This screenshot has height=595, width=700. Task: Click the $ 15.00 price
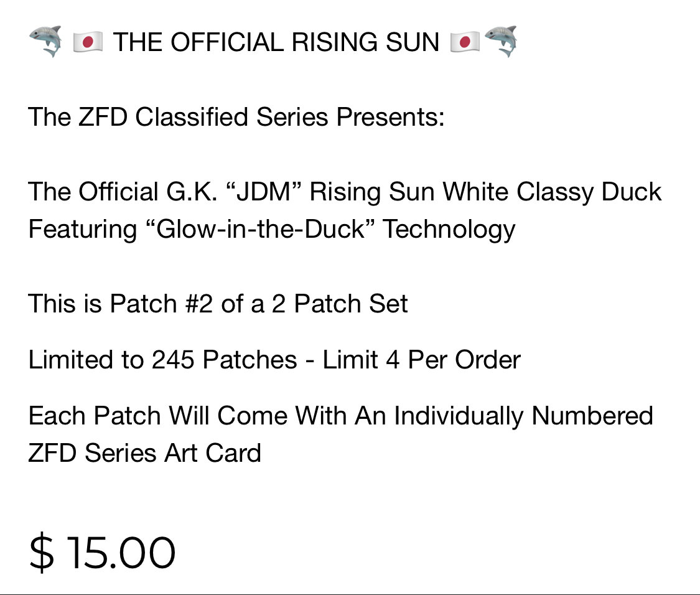[102, 553]
